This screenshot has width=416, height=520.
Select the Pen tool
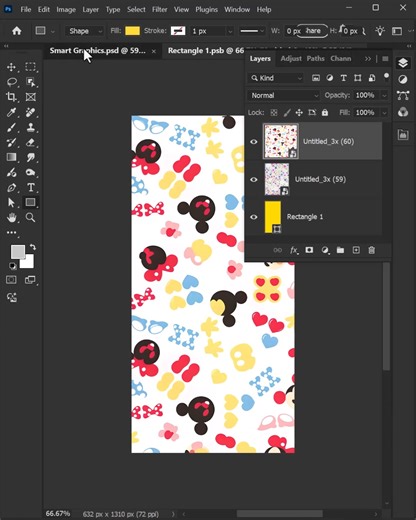pos(11,188)
